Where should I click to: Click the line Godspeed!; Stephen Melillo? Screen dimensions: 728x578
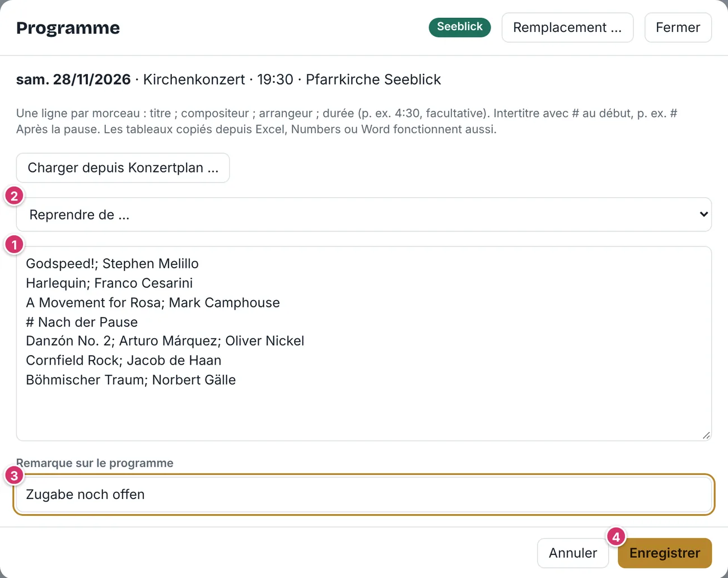click(x=112, y=263)
